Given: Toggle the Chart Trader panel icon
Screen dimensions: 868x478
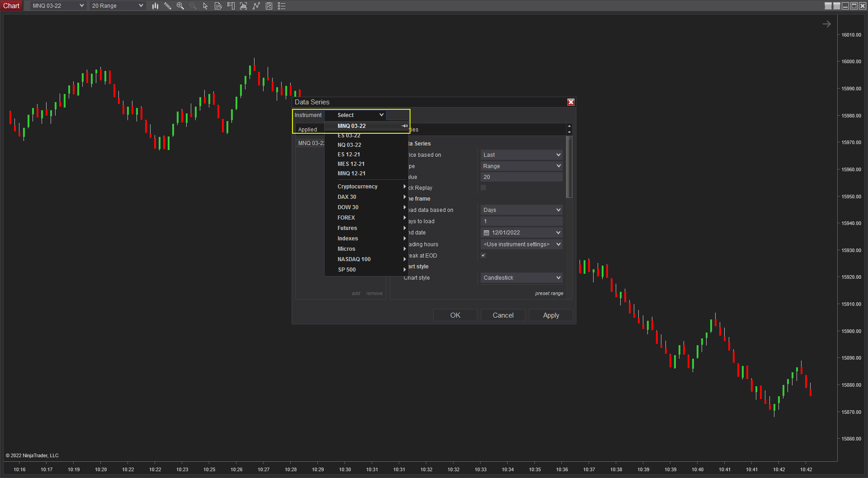Looking at the screenshot, I should click(231, 6).
